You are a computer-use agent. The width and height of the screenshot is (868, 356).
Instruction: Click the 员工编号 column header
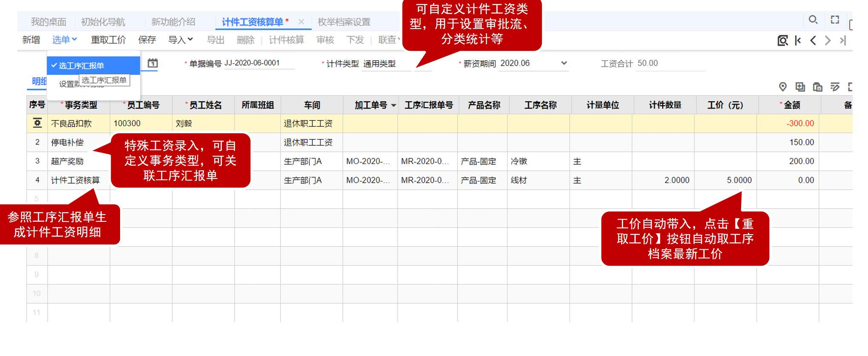[141, 105]
